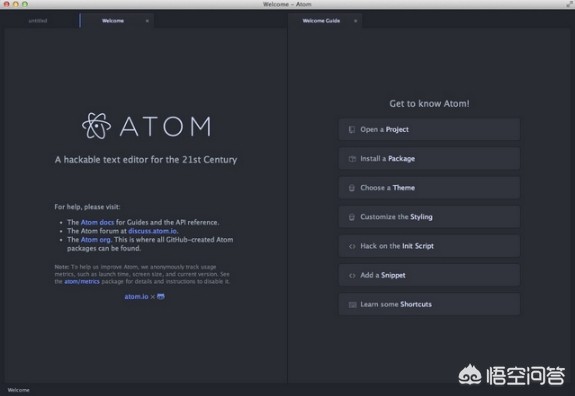Click the book icon beside Open a Project

coord(352,129)
